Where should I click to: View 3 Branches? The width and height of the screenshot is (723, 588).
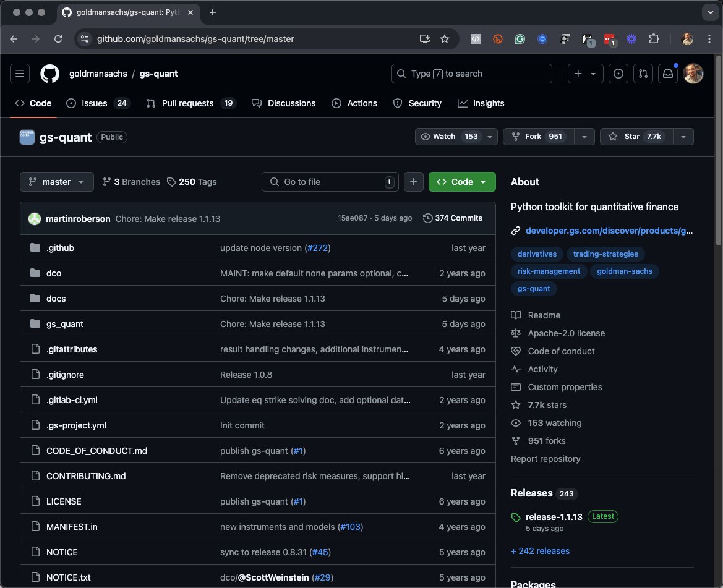click(x=131, y=182)
